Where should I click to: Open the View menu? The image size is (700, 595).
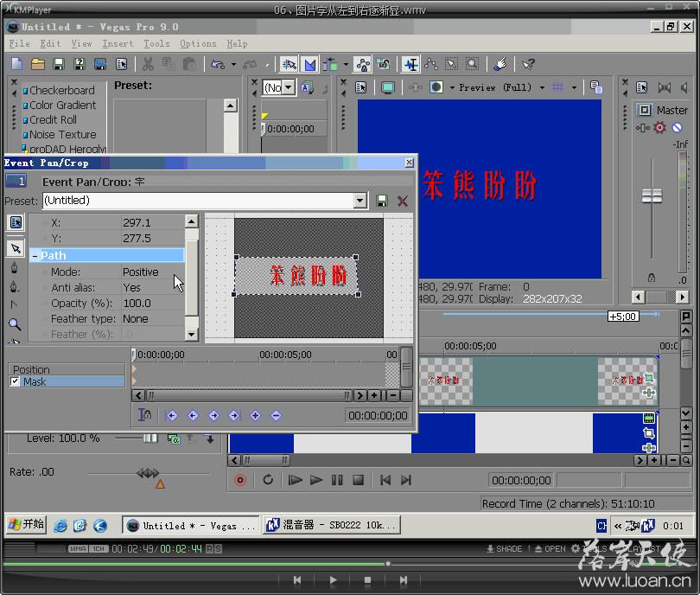81,43
